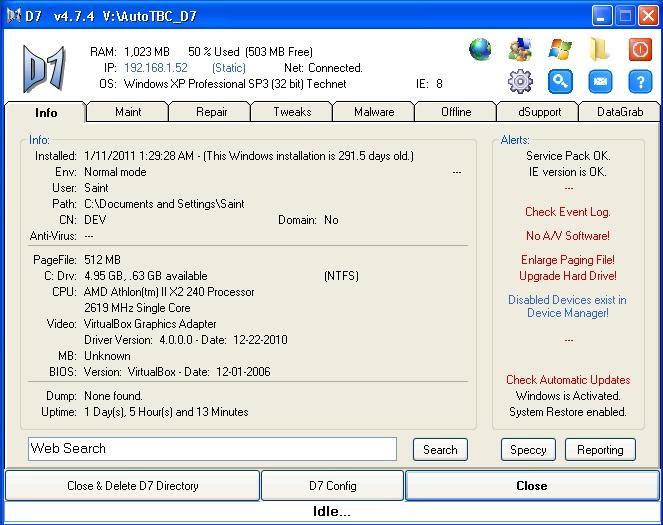This screenshot has width=663, height=525.
Task: Click the Installed date 1/11/2011 line
Action: coord(249,156)
